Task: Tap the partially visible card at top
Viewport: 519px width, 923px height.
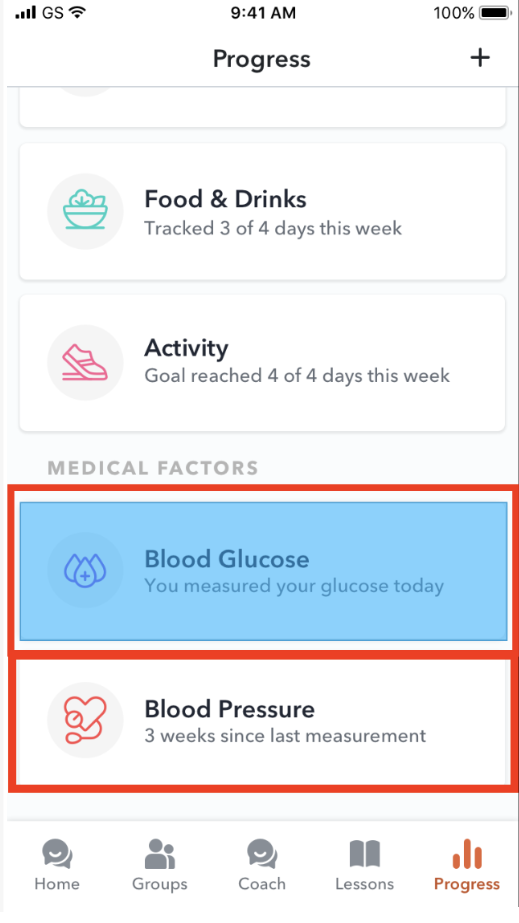Action: click(262, 107)
